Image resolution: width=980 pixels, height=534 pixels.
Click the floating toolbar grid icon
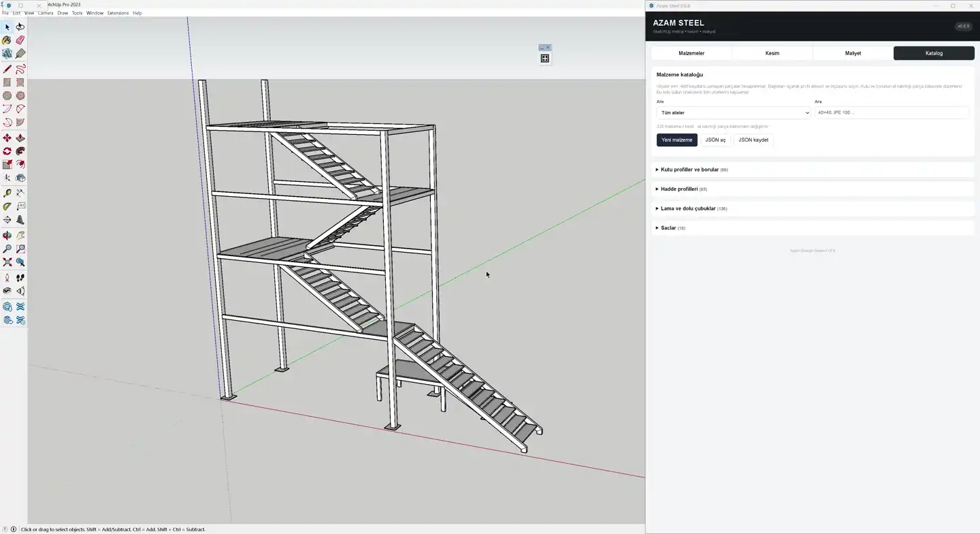pos(544,59)
